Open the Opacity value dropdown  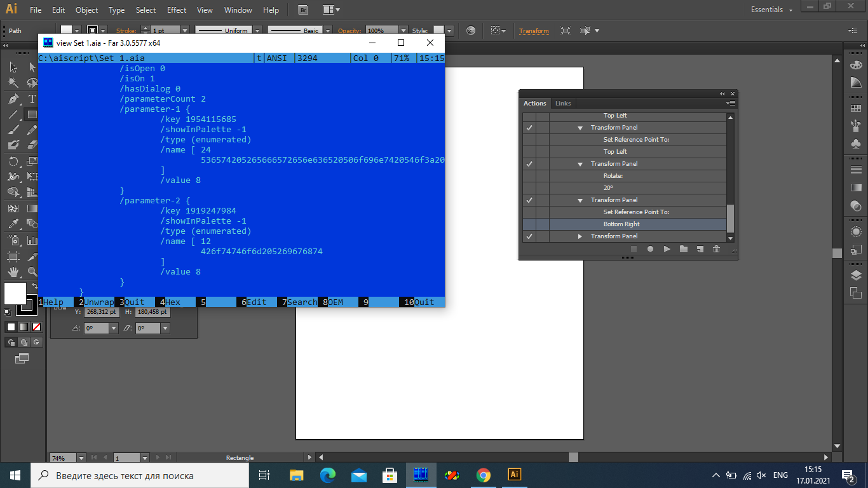(403, 30)
